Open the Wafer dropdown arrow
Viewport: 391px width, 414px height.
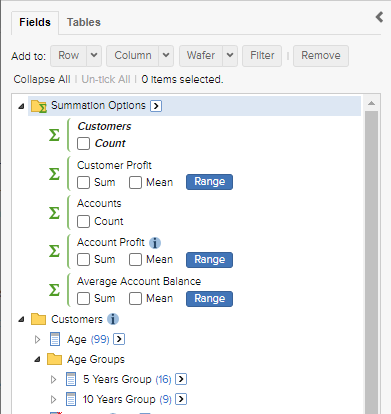pyautogui.click(x=230, y=56)
